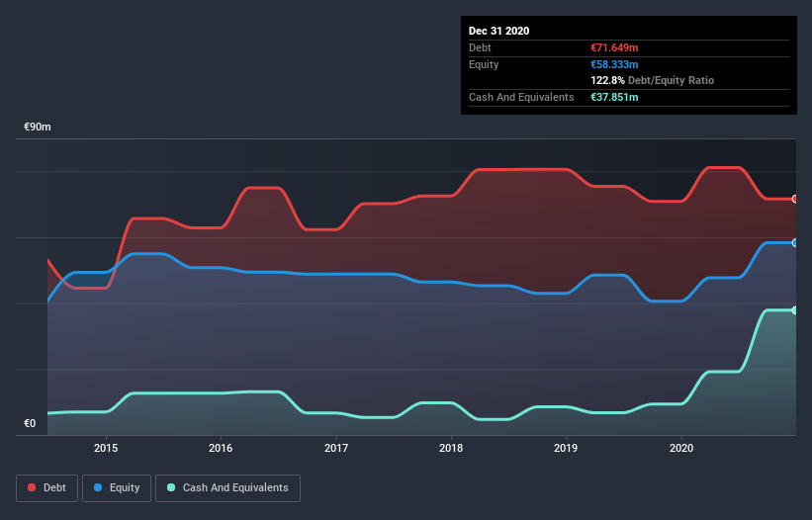Click the 122.8% Debt/Equity Ratio text
This screenshot has height=520, width=812.
click(x=652, y=80)
